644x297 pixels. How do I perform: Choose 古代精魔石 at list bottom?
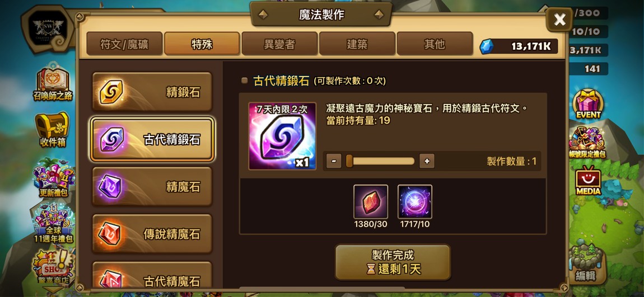coord(152,276)
